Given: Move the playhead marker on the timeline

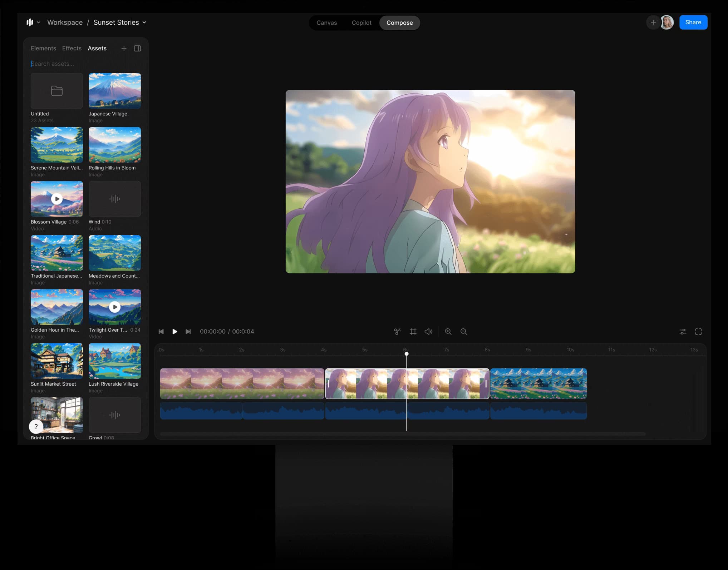Looking at the screenshot, I should pyautogui.click(x=407, y=353).
